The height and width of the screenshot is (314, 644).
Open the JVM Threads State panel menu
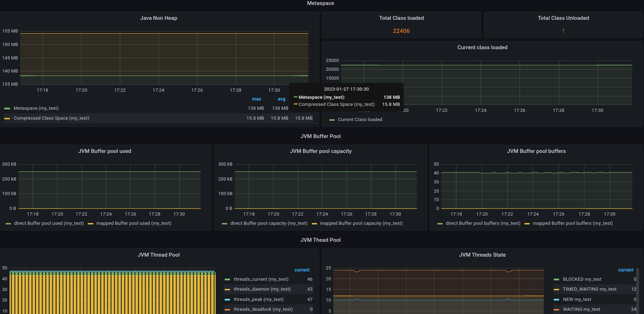(482, 255)
